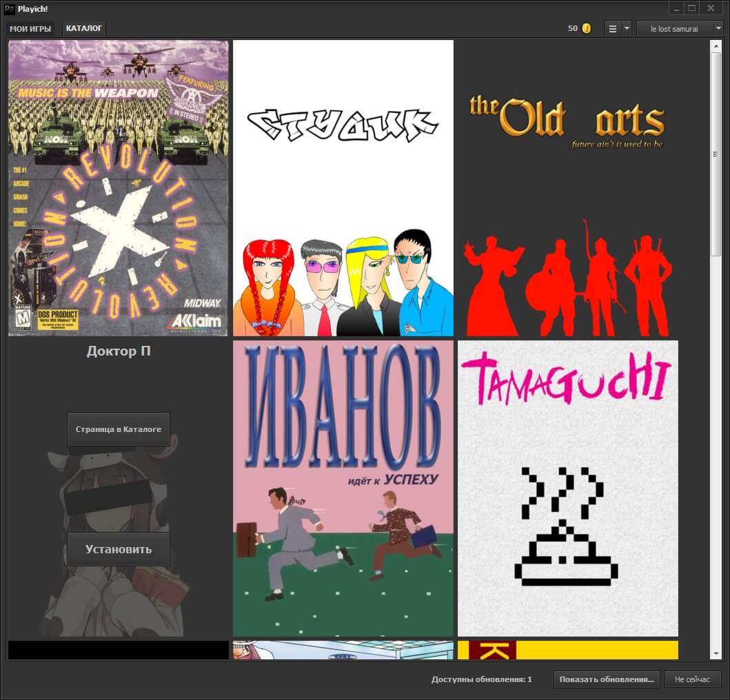The image size is (730, 700).
Task: Switch to the МОИ ИГРЫ tab
Action: (30, 29)
